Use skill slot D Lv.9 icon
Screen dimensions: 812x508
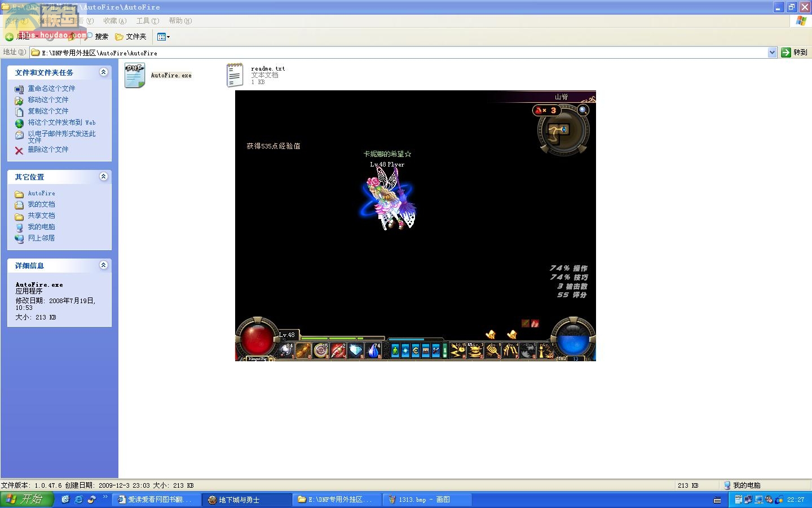point(493,351)
